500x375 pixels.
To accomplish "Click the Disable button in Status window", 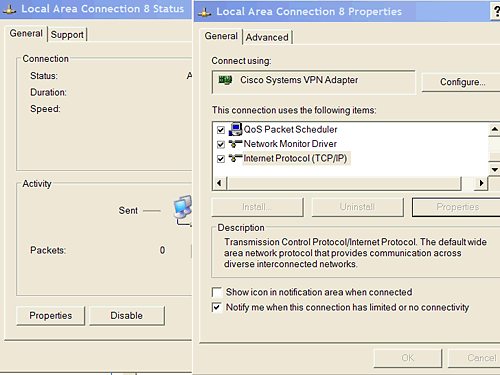I will click(127, 316).
